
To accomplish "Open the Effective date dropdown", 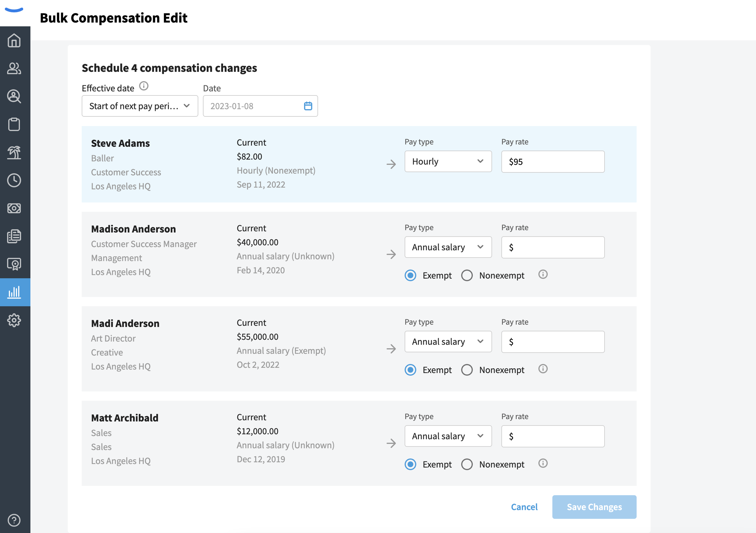I will [140, 106].
